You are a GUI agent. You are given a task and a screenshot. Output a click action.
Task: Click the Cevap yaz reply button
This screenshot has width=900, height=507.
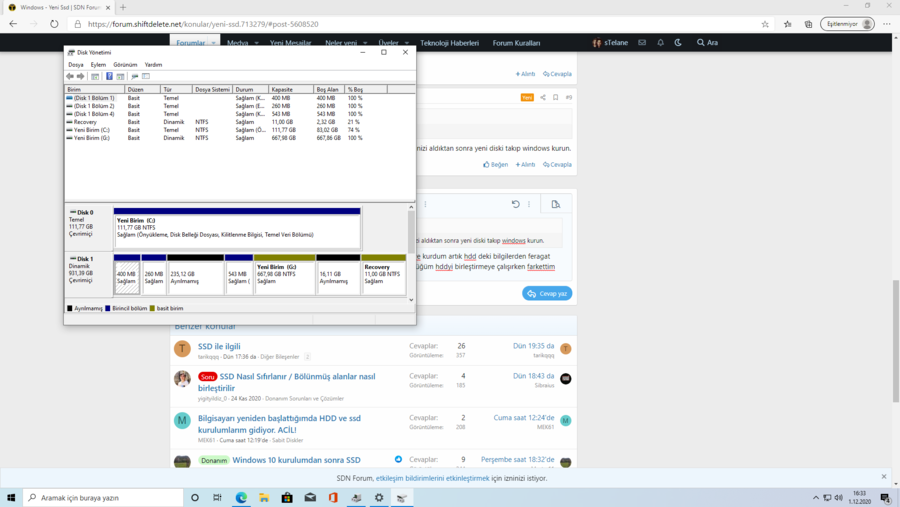tap(547, 293)
